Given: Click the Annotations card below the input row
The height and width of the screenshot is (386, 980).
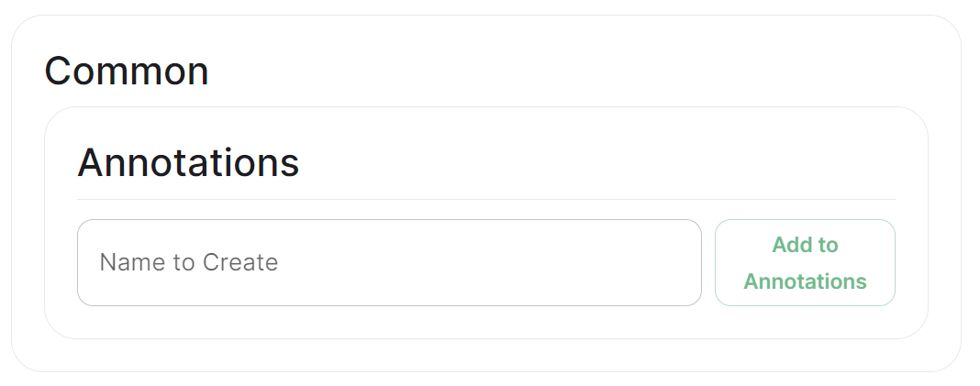Looking at the screenshot, I should point(486,323).
